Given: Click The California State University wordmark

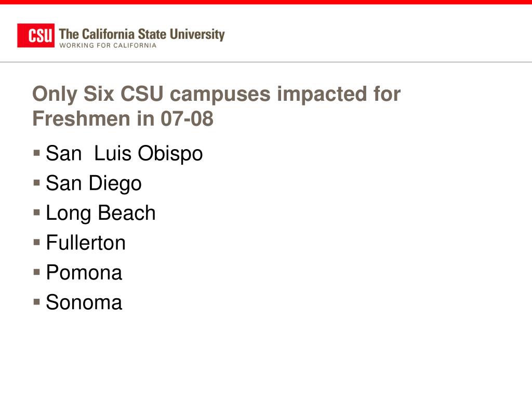Looking at the screenshot, I should [x=142, y=34].
